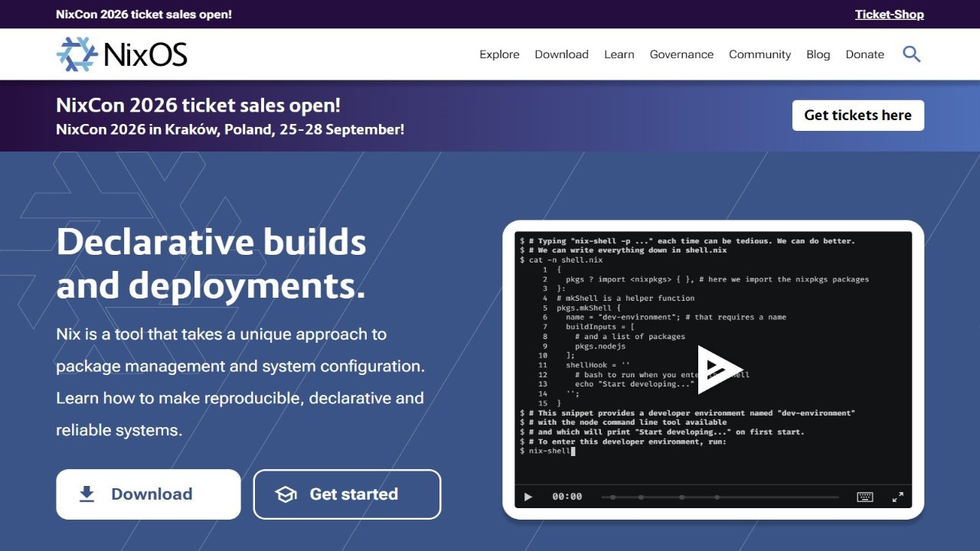Open the Blog nav link
980x551 pixels.
point(818,54)
